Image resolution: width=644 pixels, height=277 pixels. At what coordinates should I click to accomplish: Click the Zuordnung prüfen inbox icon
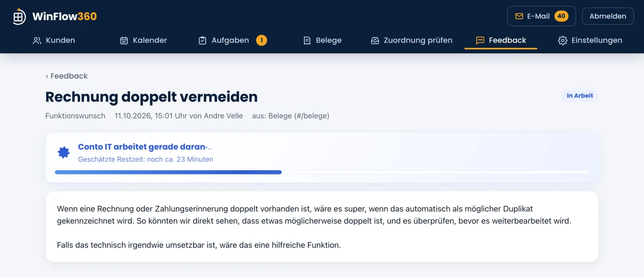[x=375, y=41]
